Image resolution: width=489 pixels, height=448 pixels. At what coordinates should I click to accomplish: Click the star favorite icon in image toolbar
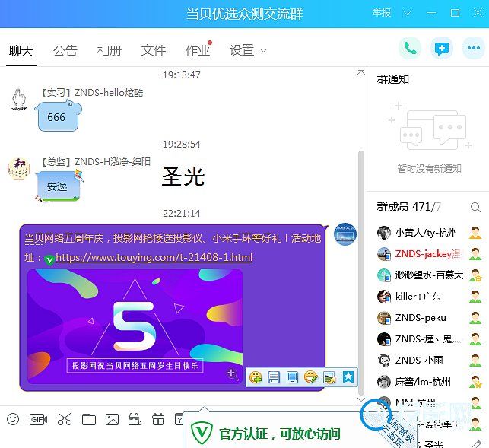[x=348, y=377]
